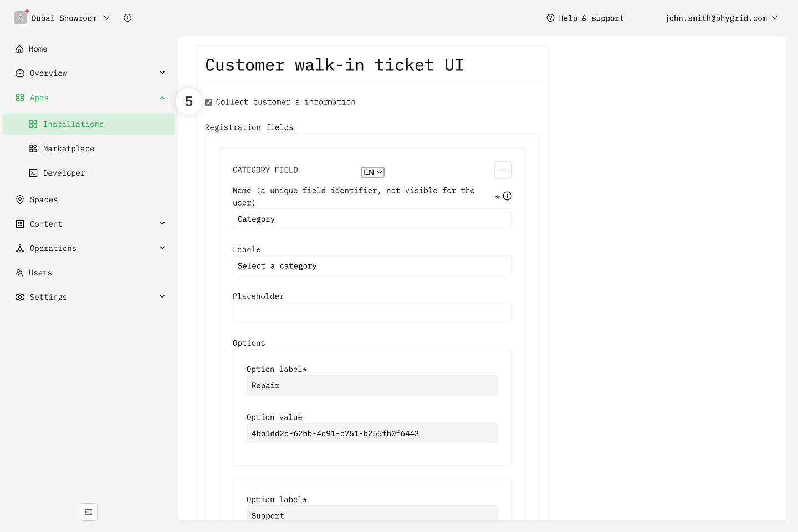
Task: Click the Placeholder input field
Action: [372, 313]
